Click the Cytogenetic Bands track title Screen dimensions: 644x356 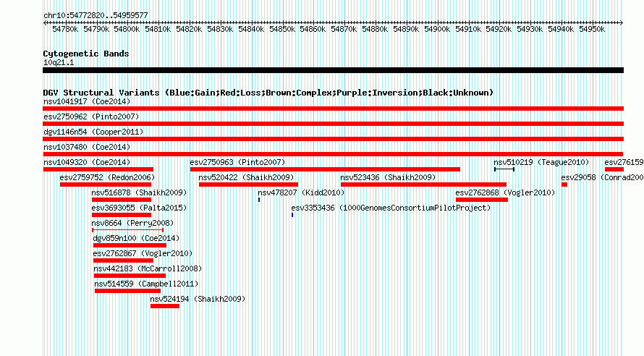(86, 54)
